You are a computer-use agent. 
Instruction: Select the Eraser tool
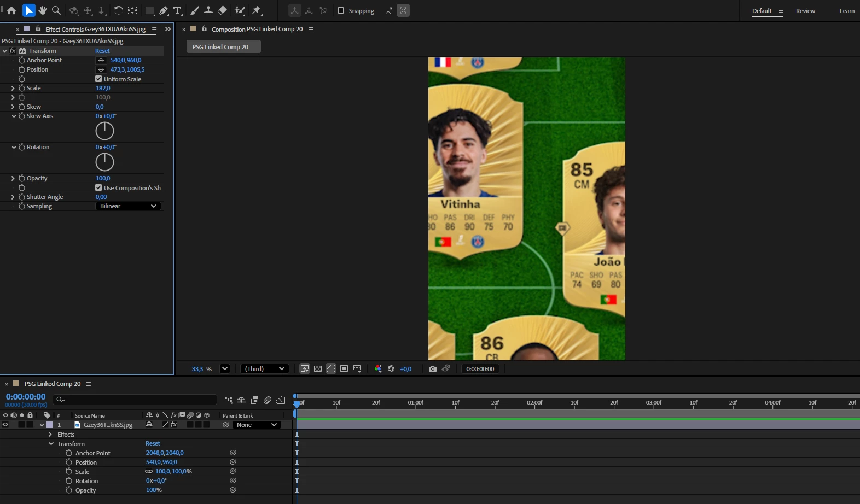tap(222, 10)
